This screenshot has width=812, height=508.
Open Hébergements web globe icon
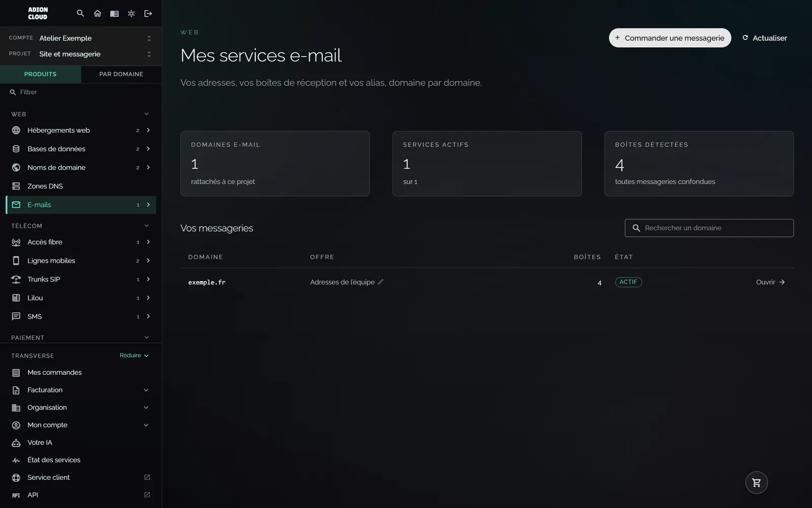(16, 130)
